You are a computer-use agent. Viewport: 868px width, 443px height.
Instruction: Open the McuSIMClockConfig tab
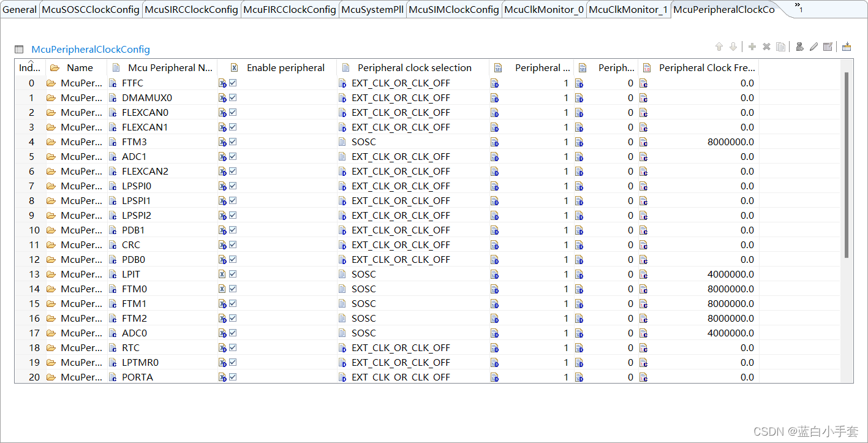[x=454, y=10]
